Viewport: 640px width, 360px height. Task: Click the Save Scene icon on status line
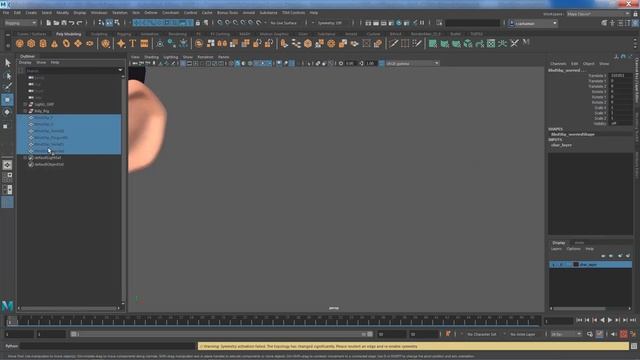point(64,23)
